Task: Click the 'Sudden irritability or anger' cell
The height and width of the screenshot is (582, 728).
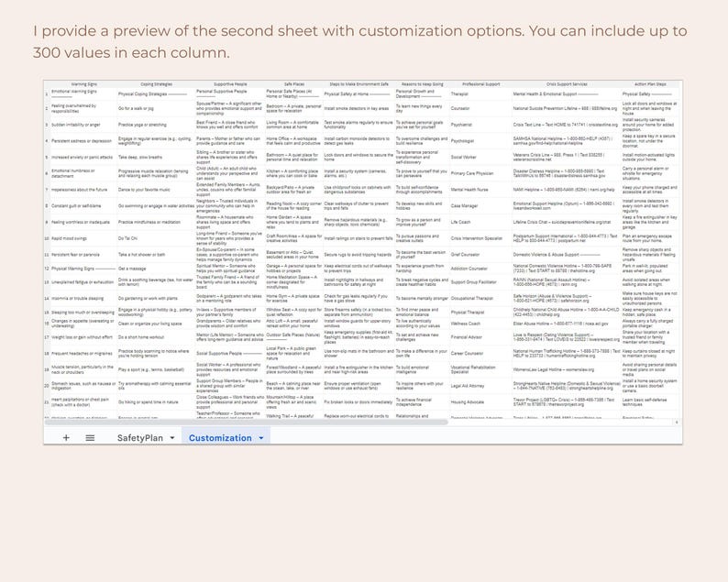Action: (84, 125)
